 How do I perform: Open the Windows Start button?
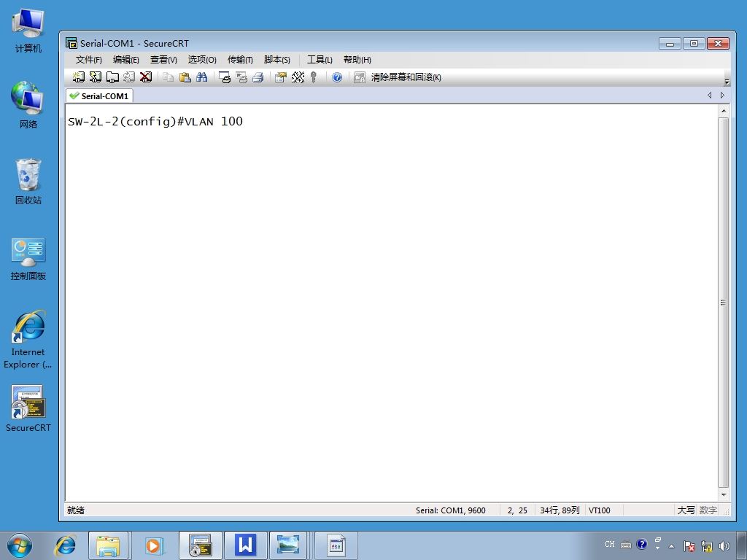(20, 545)
